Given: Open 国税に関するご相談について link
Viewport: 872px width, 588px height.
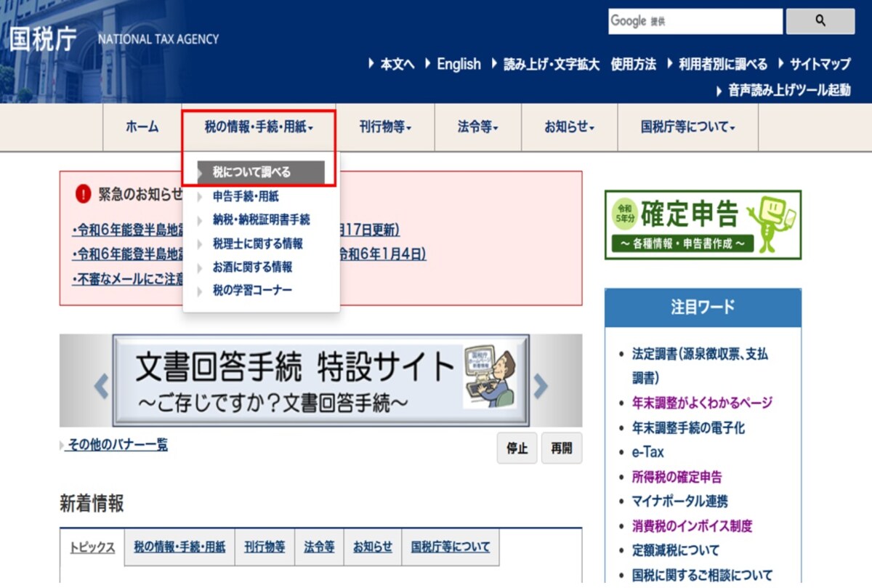Looking at the screenshot, I should (702, 575).
